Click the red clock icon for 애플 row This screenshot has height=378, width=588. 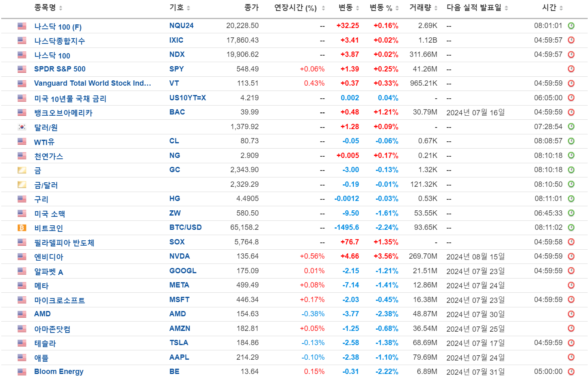pos(571,357)
